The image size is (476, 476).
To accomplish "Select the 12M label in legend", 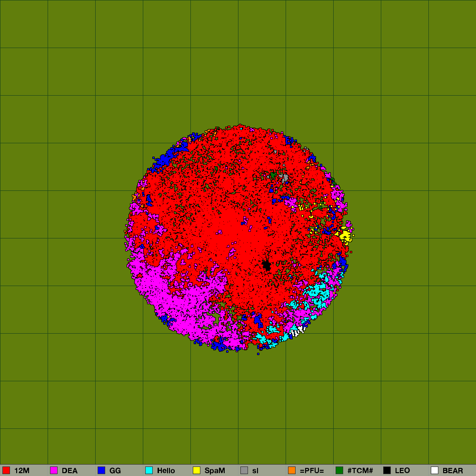I will (22, 471).
